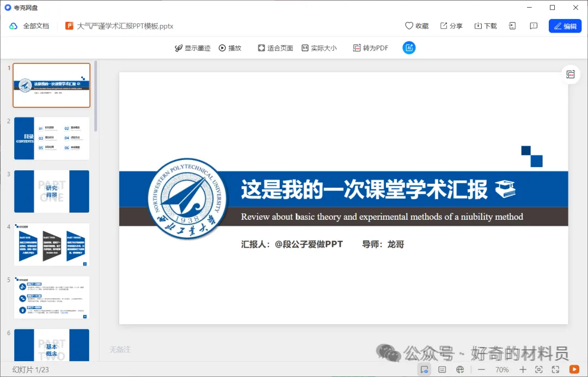The width and height of the screenshot is (588, 377).
Task: Click the Quark app icon in title bar
Action: [8, 8]
